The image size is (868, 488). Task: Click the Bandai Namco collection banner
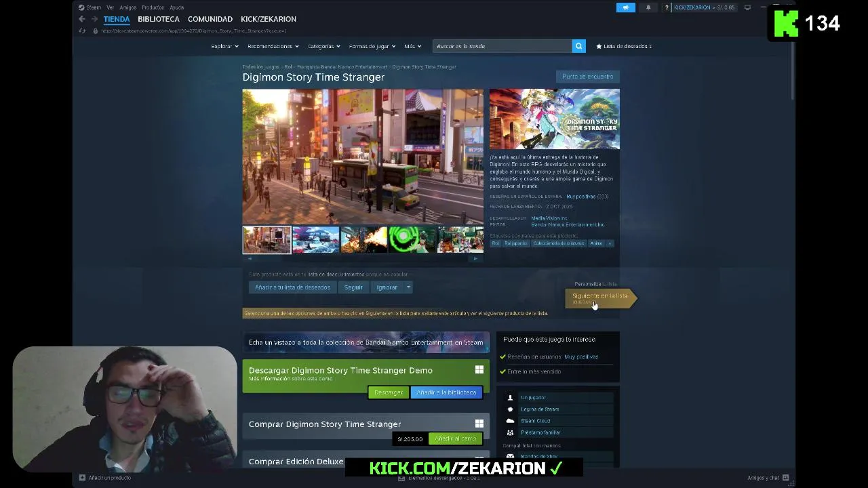click(x=366, y=342)
